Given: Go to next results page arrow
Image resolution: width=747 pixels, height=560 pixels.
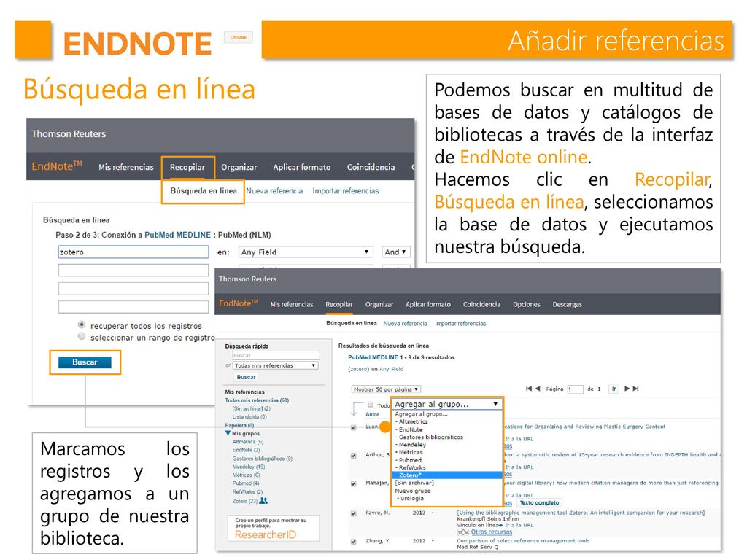Looking at the screenshot, I should point(627,389).
